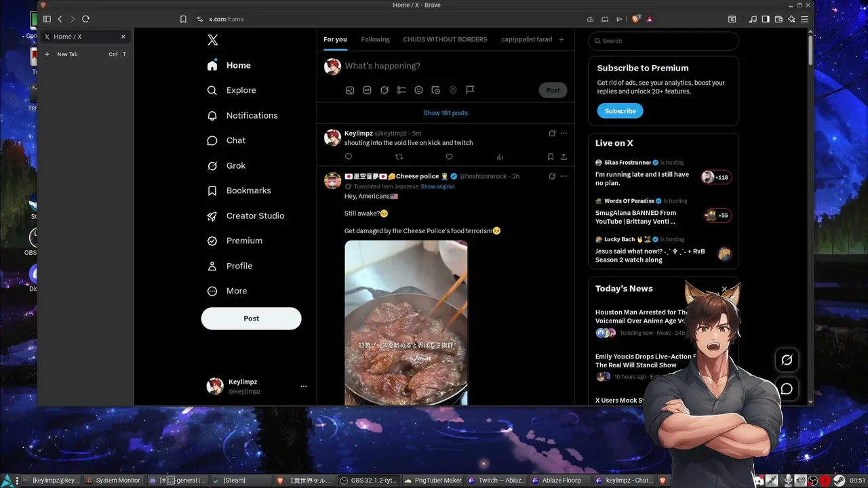This screenshot has width=868, height=488.
Task: Open Grok from the sidebar
Action: pyautogui.click(x=226, y=165)
